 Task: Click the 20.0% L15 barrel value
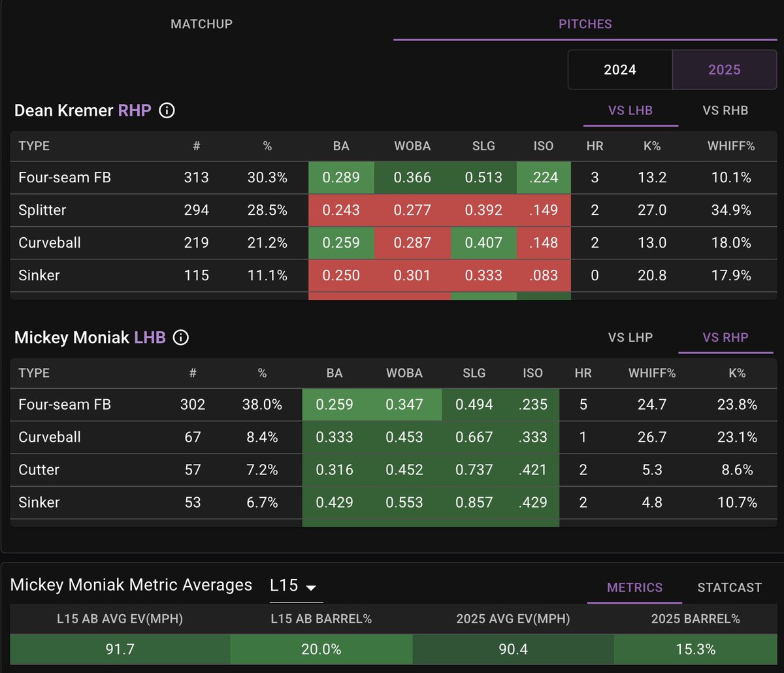pyautogui.click(x=321, y=649)
